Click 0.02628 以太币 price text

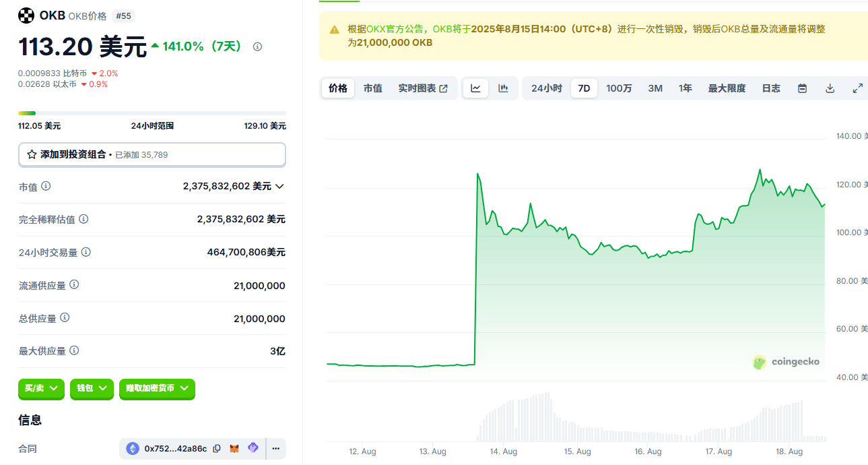point(48,84)
